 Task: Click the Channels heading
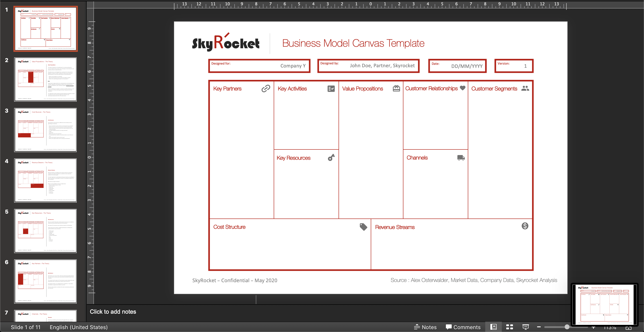[417, 158]
